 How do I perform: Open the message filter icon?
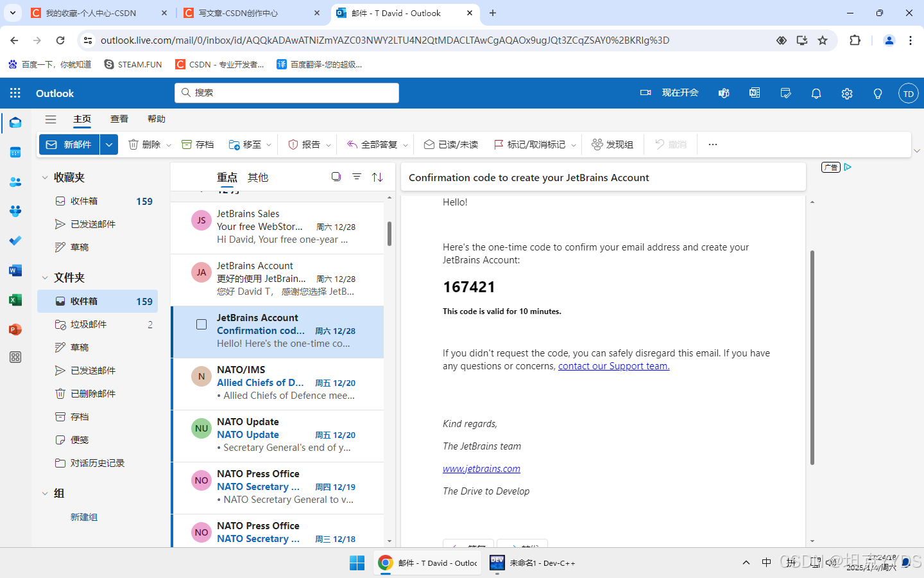click(x=357, y=177)
